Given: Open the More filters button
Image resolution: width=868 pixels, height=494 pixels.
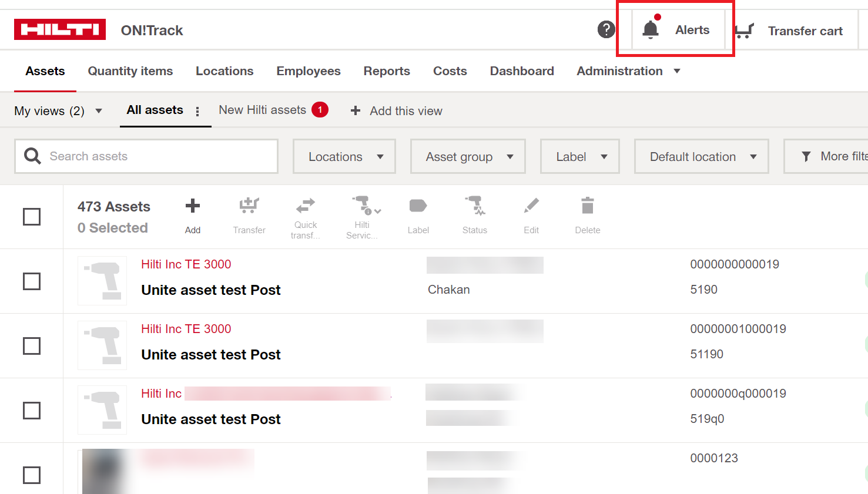Looking at the screenshot, I should coord(826,156).
